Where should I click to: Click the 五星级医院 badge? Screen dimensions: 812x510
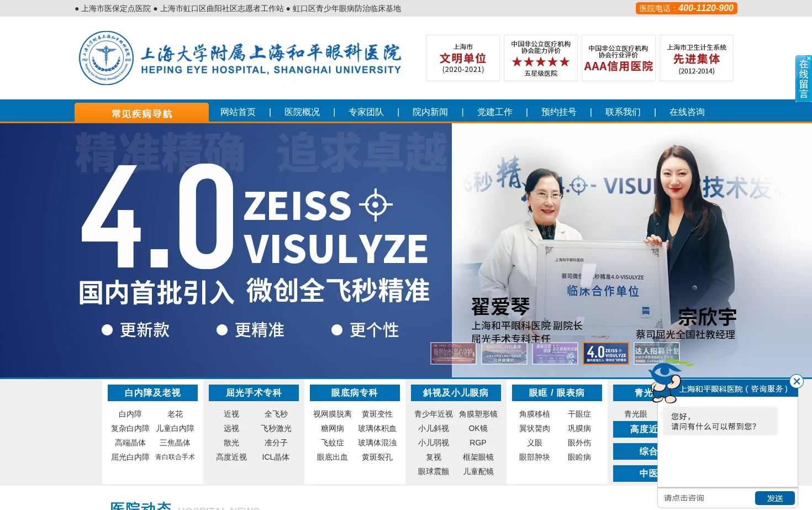[x=541, y=58]
